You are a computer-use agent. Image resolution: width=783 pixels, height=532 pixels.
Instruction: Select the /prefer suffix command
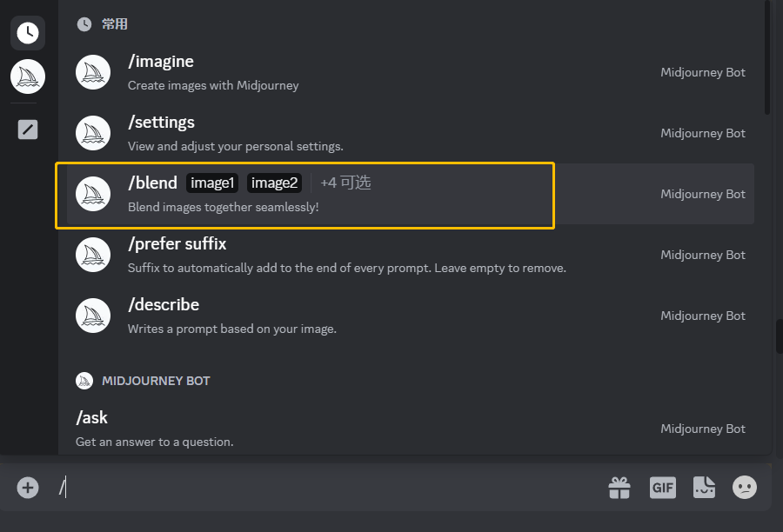177,244
